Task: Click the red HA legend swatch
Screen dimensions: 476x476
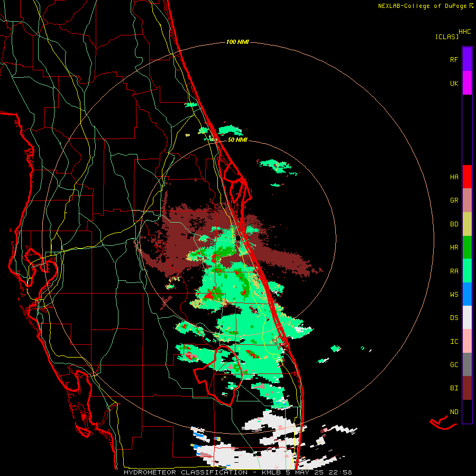Action: pos(467,177)
